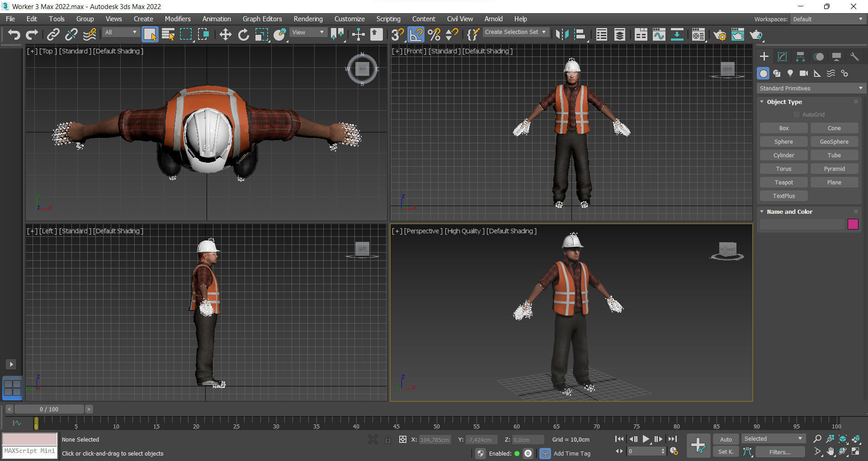The width and height of the screenshot is (868, 461).
Task: Click the GeoSphere button
Action: (834, 141)
